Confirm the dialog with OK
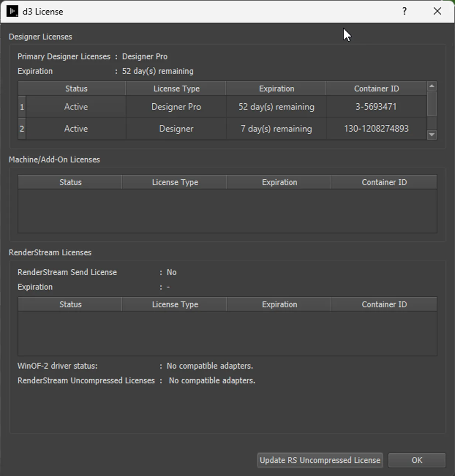 pyautogui.click(x=417, y=460)
